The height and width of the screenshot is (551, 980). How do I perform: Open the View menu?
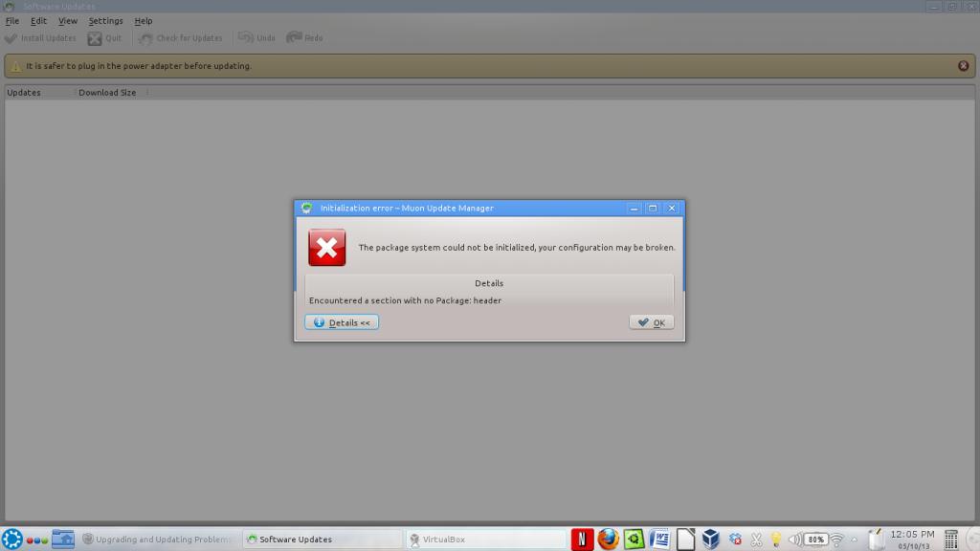(68, 21)
